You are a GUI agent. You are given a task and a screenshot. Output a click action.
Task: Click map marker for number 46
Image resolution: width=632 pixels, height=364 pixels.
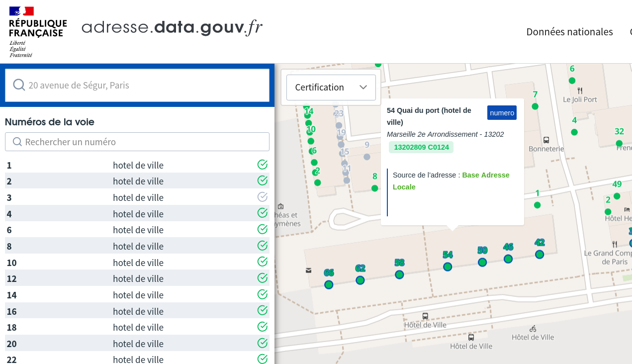click(x=508, y=259)
